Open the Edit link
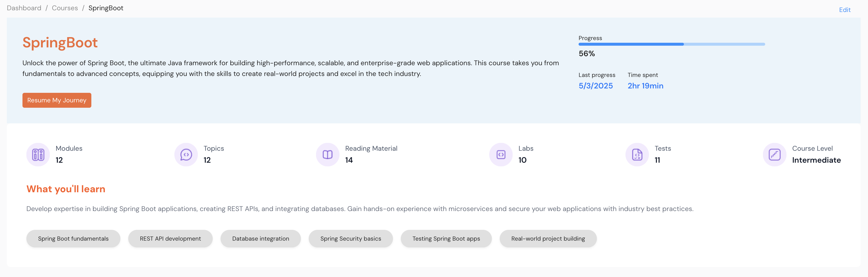The image size is (868, 277). click(844, 10)
